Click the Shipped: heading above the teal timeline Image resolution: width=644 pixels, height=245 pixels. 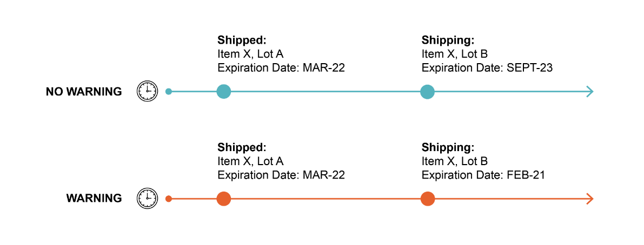click(x=242, y=40)
